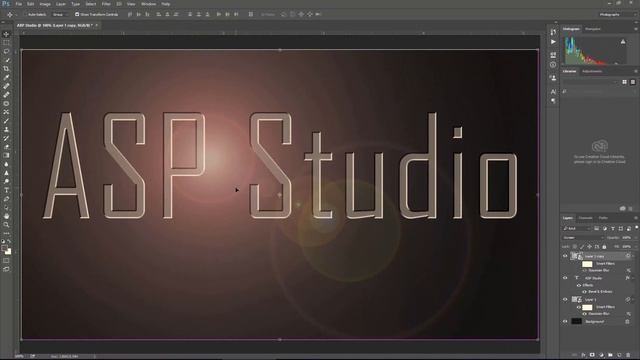Add a layer style via fx button

coord(583,355)
